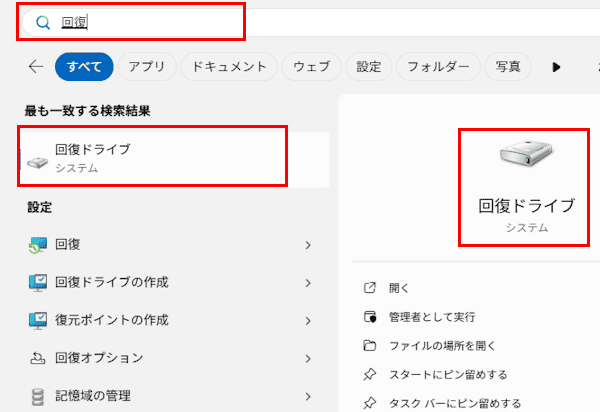This screenshot has width=600, height=412.
Task: Switch to the アプリ filter tab
Action: coord(147,67)
